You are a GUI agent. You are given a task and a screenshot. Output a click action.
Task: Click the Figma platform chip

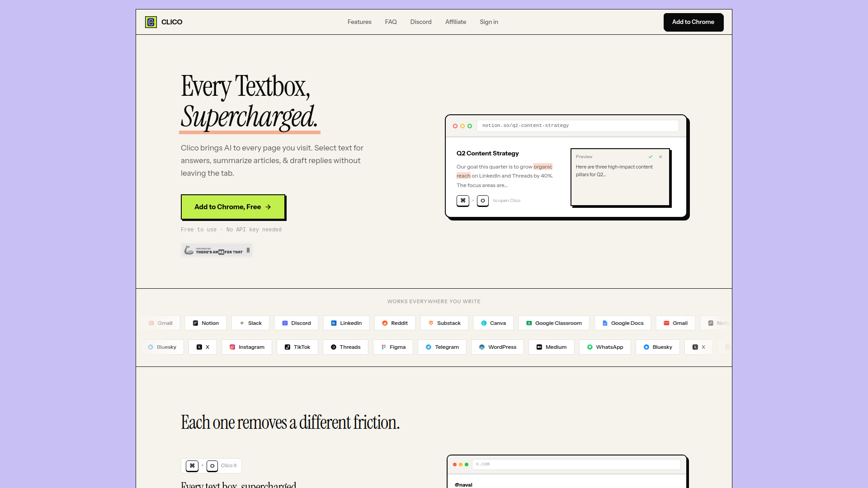(393, 347)
